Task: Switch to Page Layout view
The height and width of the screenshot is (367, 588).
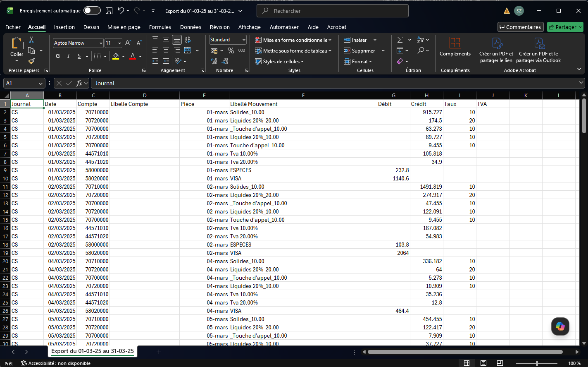Action: pos(483,363)
